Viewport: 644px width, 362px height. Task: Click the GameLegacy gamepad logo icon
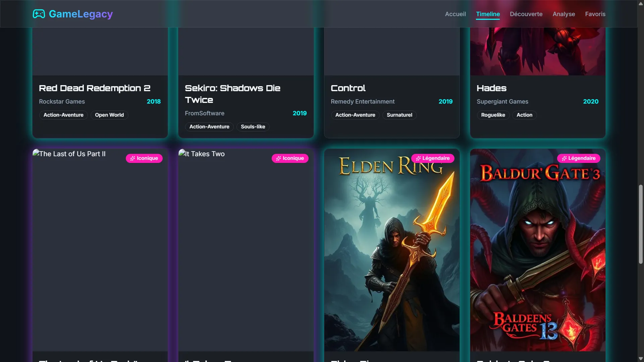[39, 14]
